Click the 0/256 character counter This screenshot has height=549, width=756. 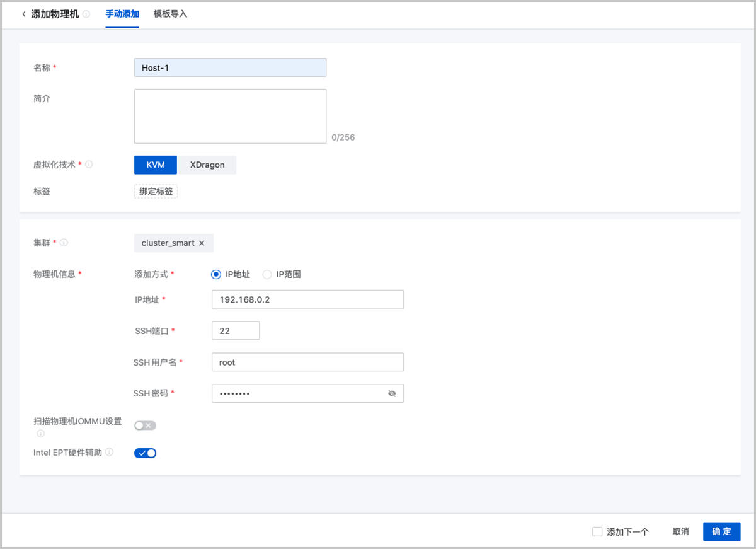point(343,137)
